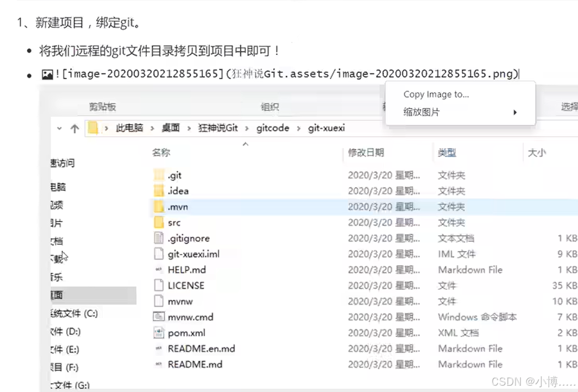This screenshot has height=392, width=578.
Task: Click the git-xuexi.iml file icon
Action: pos(159,254)
